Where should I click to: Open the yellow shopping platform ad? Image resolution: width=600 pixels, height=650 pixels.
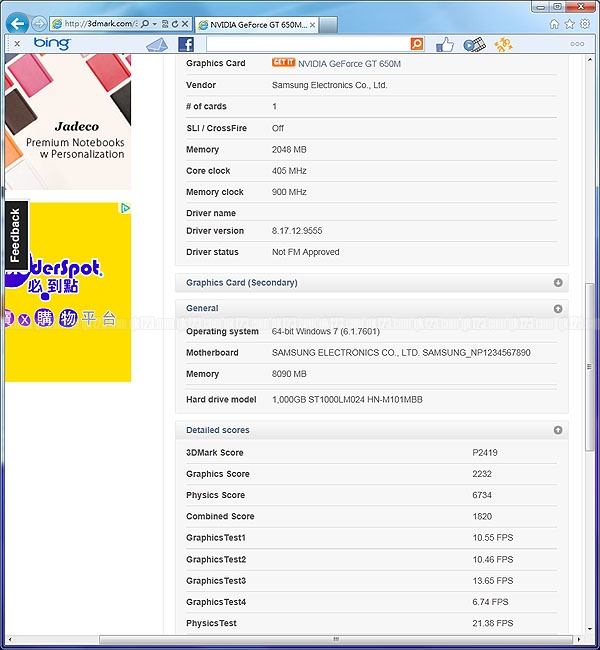tap(68, 292)
